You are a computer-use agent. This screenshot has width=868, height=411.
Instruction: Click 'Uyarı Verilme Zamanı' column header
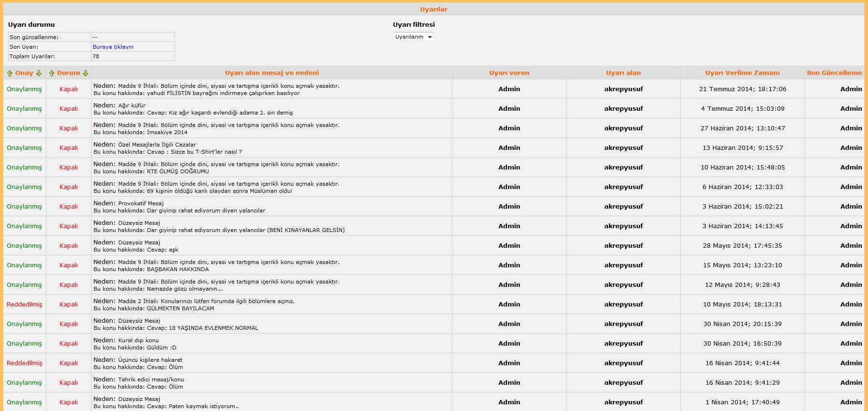point(743,73)
